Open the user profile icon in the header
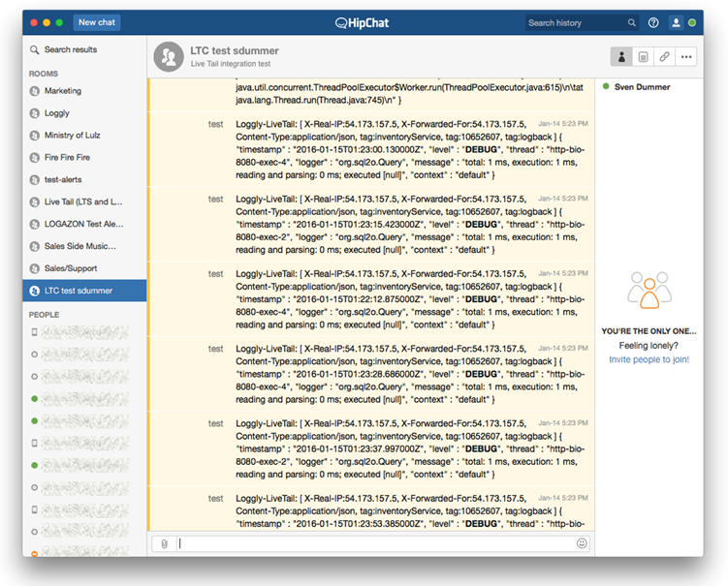 pos(676,22)
